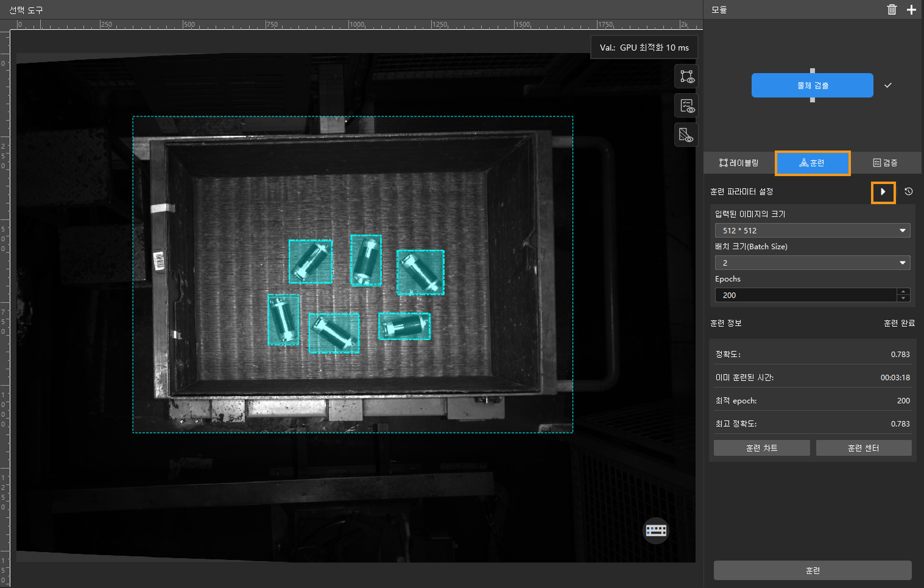Reset training parameters with history icon
Image resolution: width=924 pixels, height=588 pixels.
pyautogui.click(x=908, y=191)
